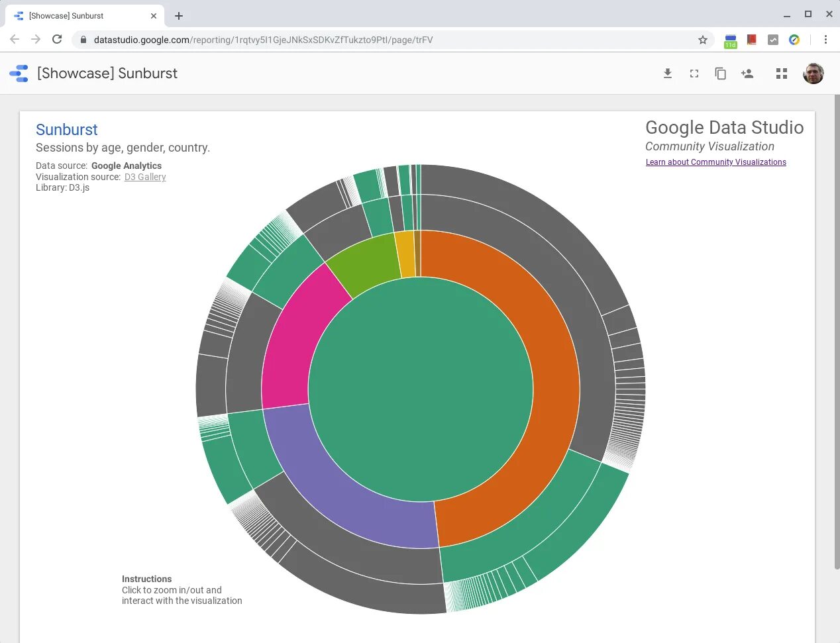The image size is (840, 643).
Task: Click the Data Studio logo
Action: click(x=19, y=74)
